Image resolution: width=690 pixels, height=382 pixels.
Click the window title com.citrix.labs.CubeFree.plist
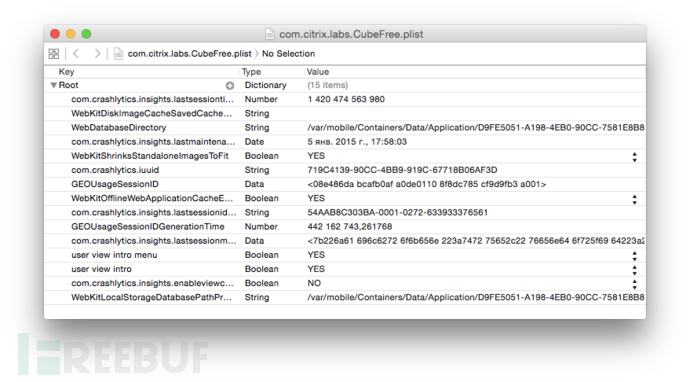(x=351, y=34)
